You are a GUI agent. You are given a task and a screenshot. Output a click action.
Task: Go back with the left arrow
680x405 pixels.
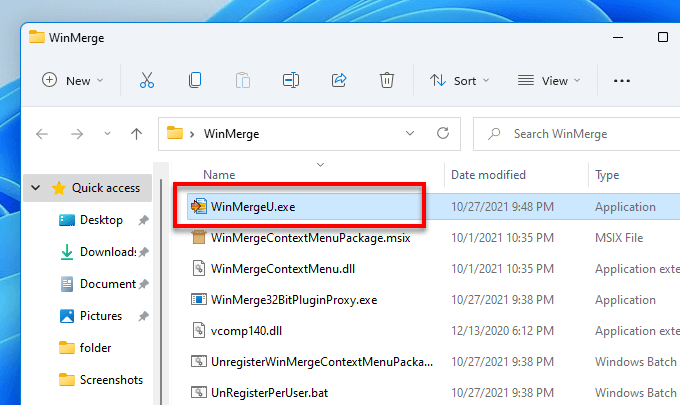42,134
